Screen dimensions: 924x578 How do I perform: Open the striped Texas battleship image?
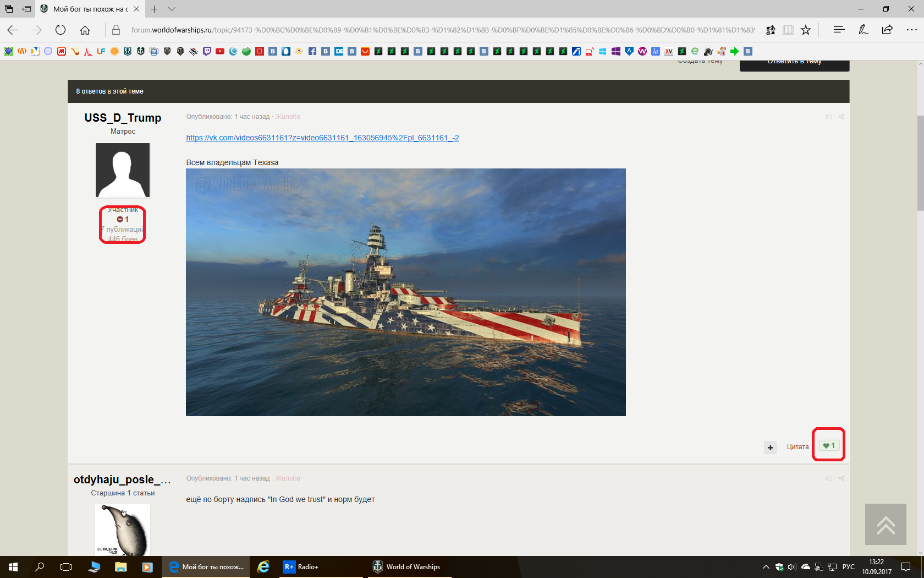pyautogui.click(x=406, y=292)
